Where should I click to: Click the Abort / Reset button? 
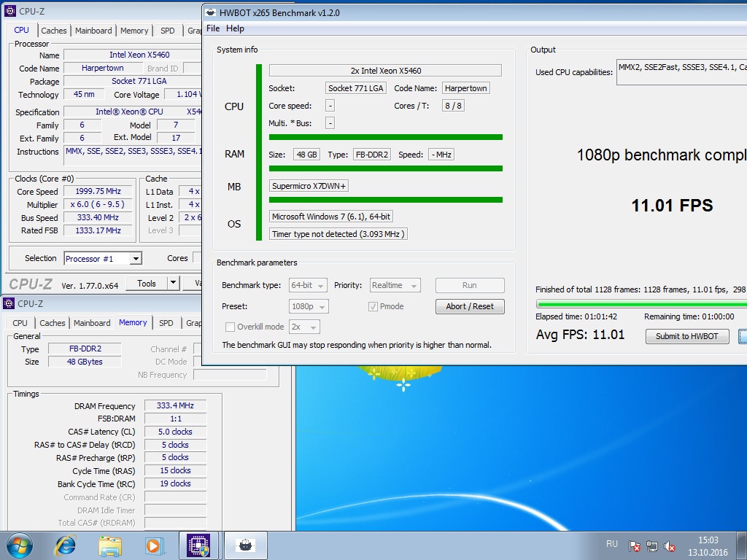[470, 306]
